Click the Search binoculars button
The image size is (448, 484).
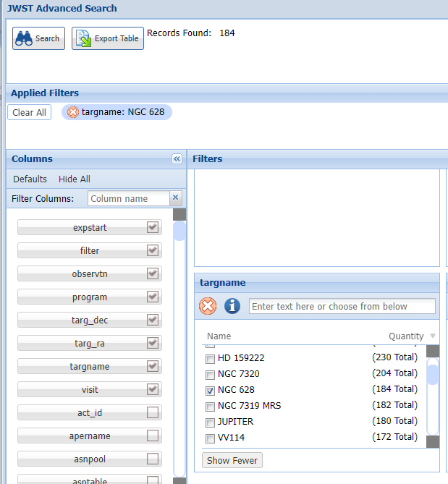click(38, 38)
